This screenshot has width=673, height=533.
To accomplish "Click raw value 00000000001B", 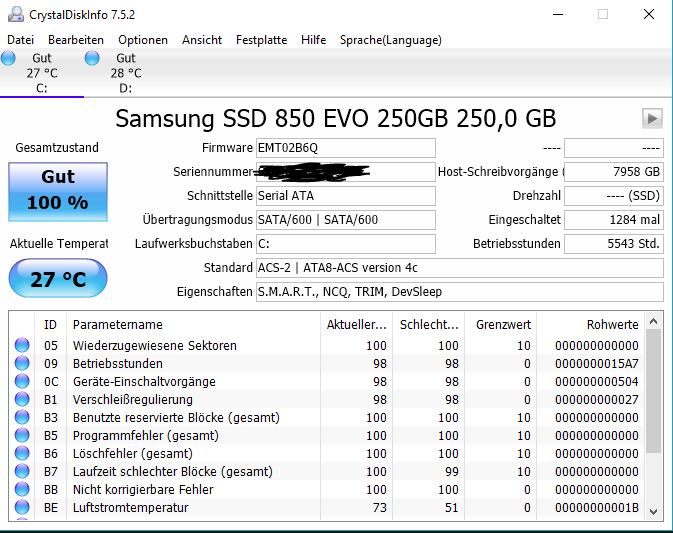I will 597,508.
